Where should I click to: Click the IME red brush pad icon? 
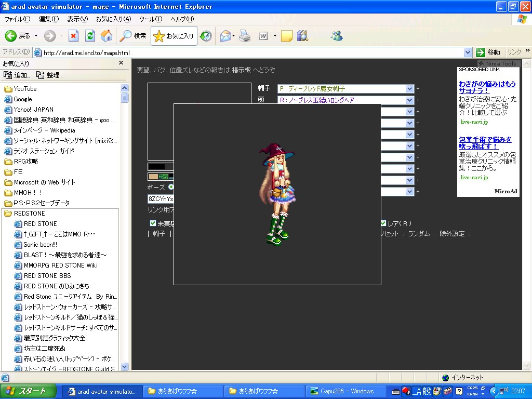tap(405, 391)
